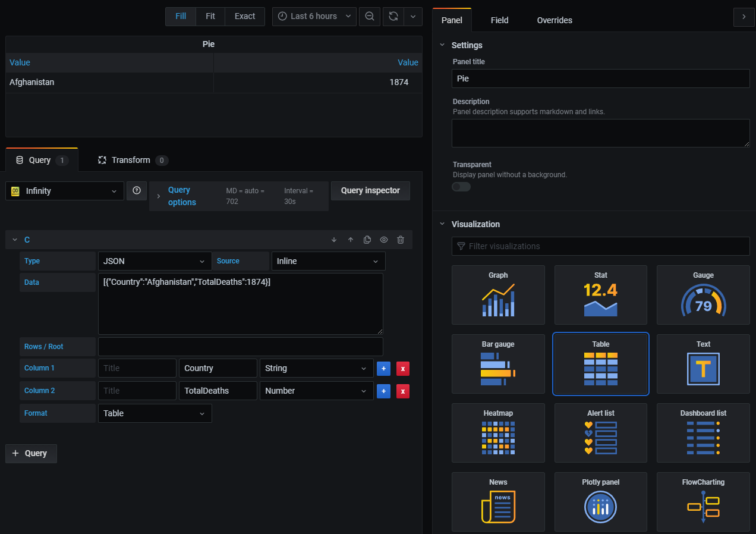Open the Source Inline dropdown
This screenshot has width=756, height=534.
pos(328,261)
